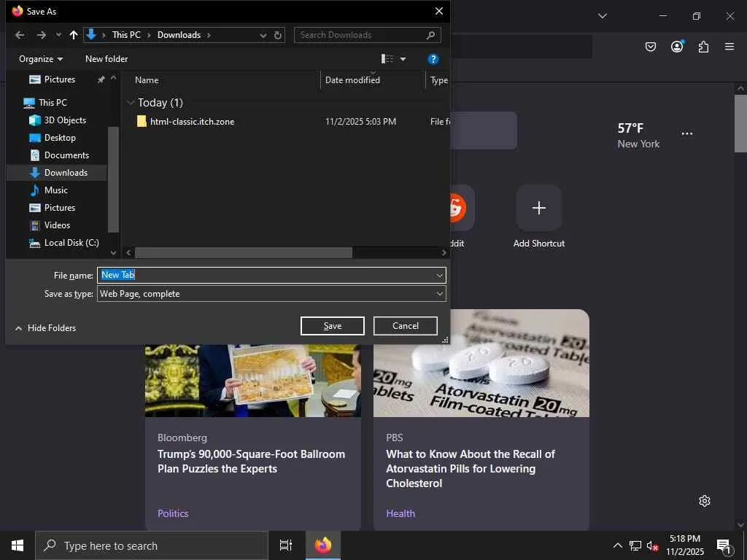Select This PC in navigation pane
This screenshot has width=747, height=560.
(x=53, y=102)
